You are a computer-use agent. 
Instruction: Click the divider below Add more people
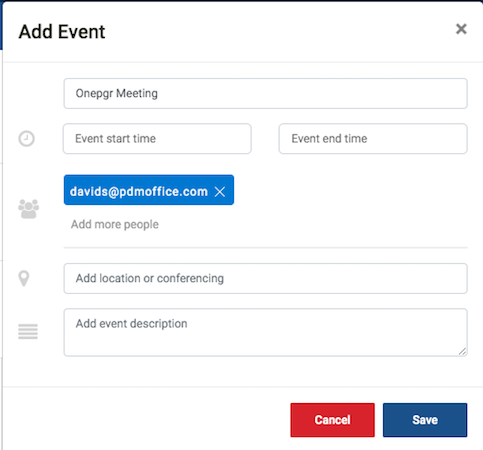click(265, 248)
